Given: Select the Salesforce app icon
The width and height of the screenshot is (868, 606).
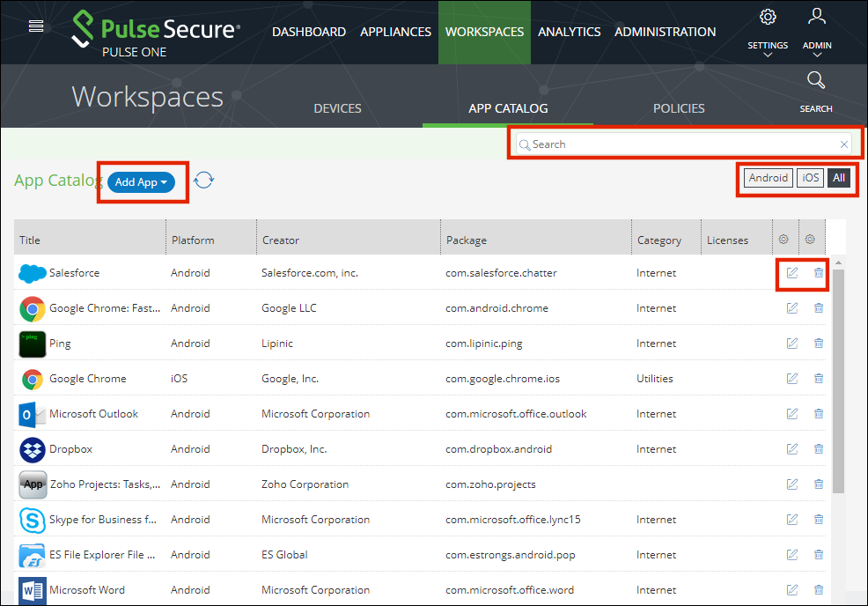Looking at the screenshot, I should click(32, 273).
